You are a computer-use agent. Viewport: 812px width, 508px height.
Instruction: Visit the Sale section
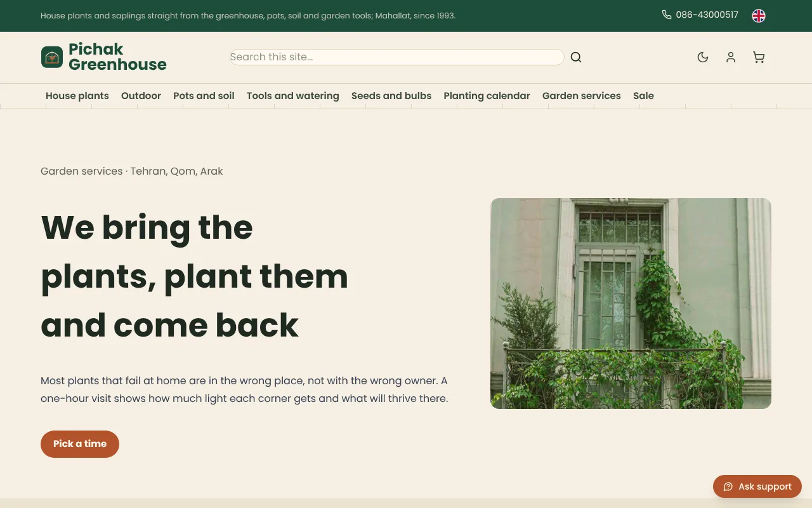pos(643,96)
